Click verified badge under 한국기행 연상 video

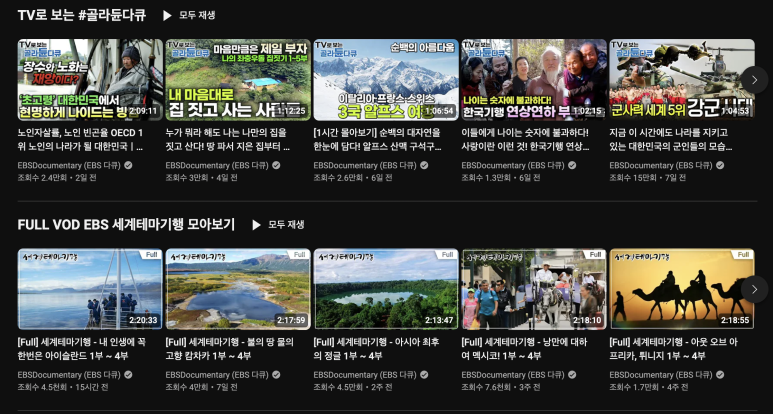click(x=572, y=166)
